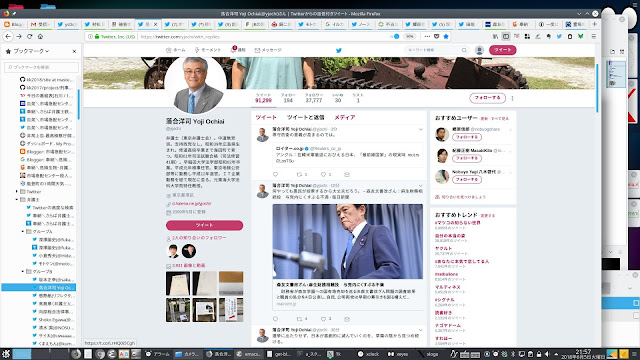Open the 91,299 tweets count stat
Screen dimensions: 640x360
(263, 98)
